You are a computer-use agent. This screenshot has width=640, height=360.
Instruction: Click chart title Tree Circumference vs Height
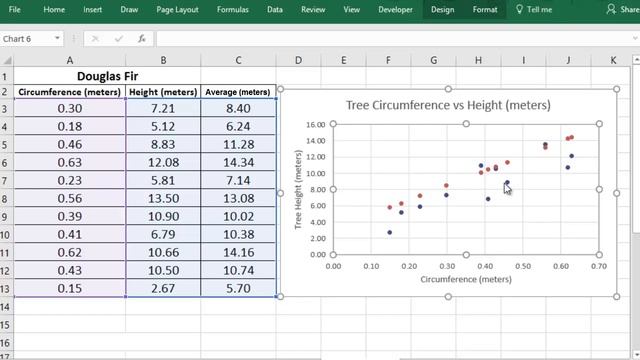[448, 105]
